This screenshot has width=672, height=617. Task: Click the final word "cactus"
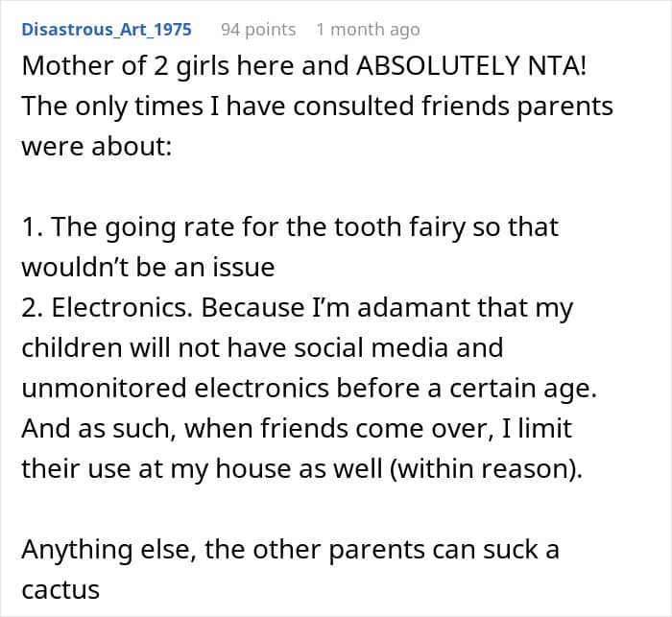[x=60, y=589]
